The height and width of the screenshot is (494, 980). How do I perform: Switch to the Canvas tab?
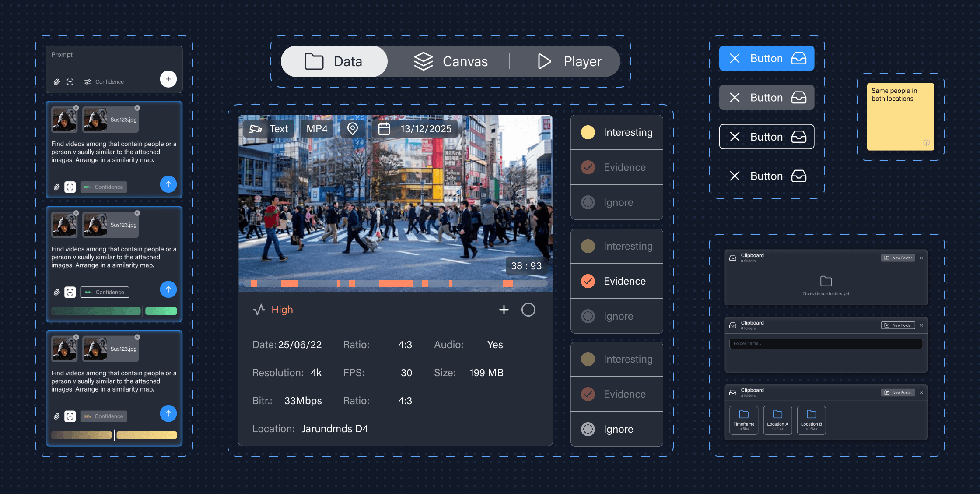tap(451, 61)
